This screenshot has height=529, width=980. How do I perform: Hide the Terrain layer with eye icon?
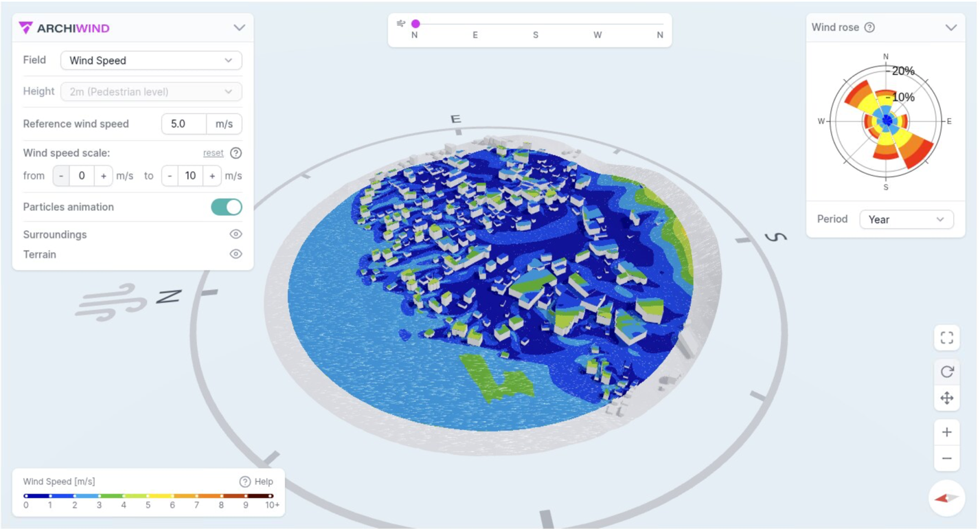click(236, 254)
